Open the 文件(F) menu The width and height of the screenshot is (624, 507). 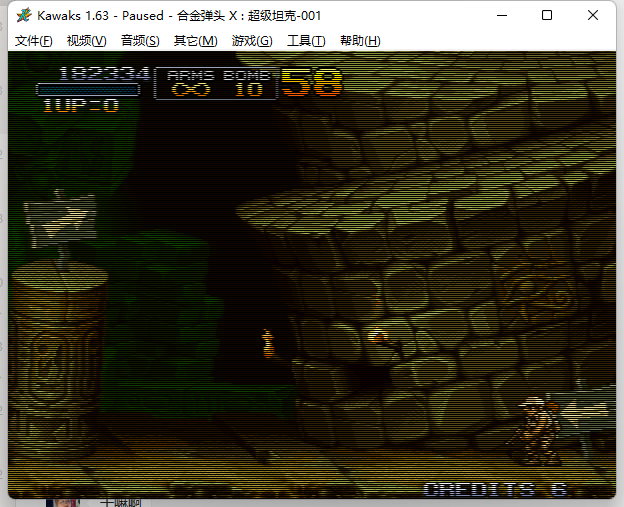click(x=33, y=41)
